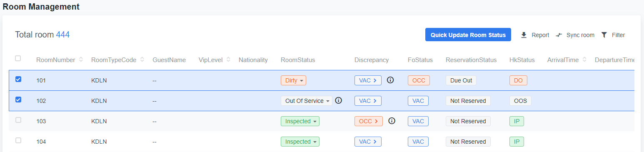
Task: Sort by RoomTypeCode column arrows
Action: 142,60
